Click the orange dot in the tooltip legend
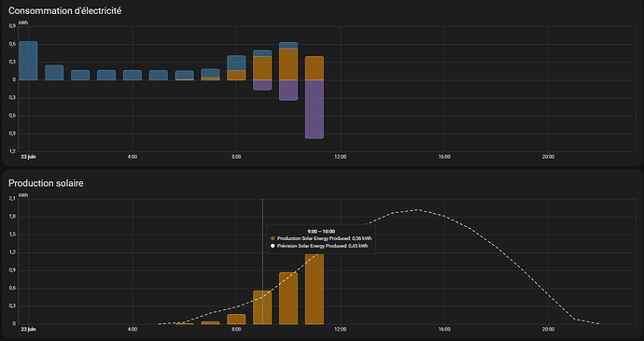Viewport: 644px width, 341px height. 273,238
